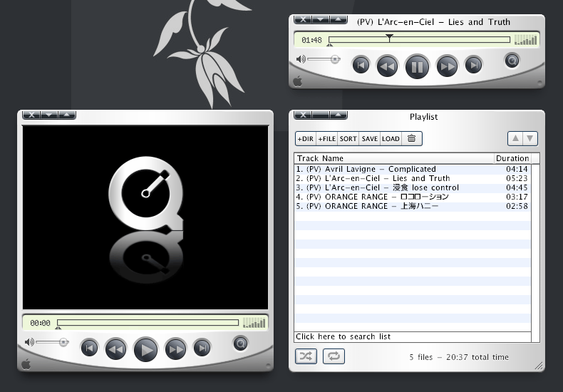Select track L'Arc-en-Ciel – Lies and Truth in playlist
This screenshot has width=563, height=392.
(412, 178)
